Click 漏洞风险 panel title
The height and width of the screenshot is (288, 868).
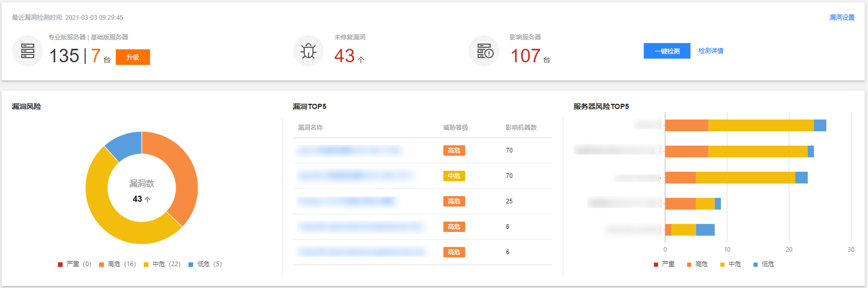point(26,106)
